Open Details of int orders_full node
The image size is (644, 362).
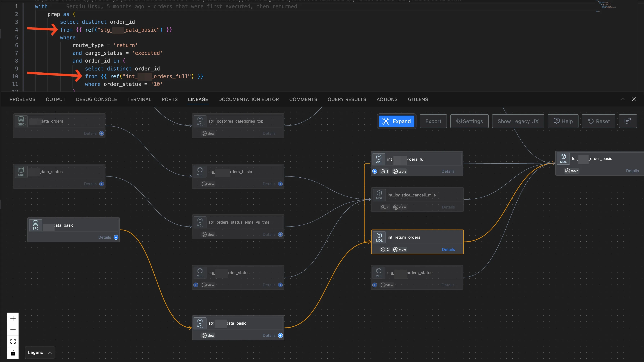tap(448, 171)
